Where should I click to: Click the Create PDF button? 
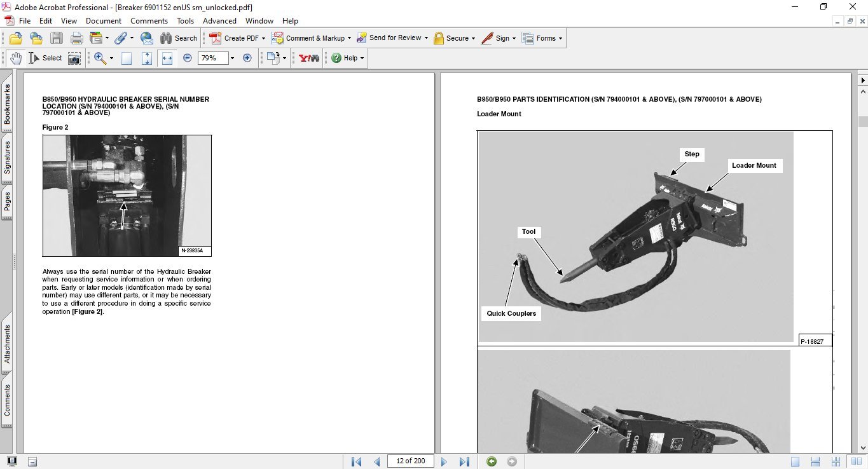point(235,38)
